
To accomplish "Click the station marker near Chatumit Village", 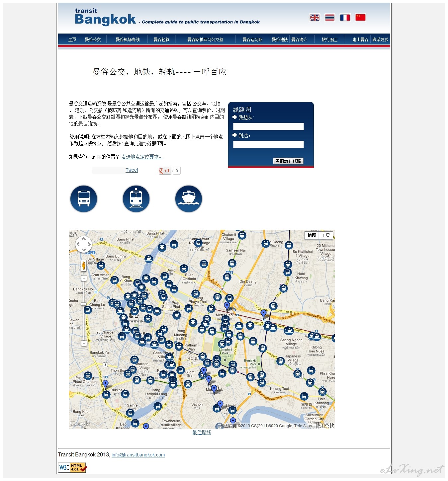I will click(x=242, y=235).
